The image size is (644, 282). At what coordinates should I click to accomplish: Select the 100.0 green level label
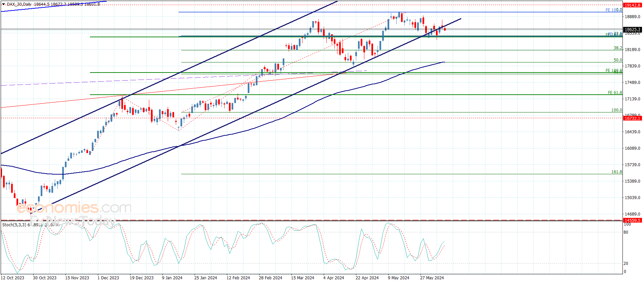click(616, 110)
